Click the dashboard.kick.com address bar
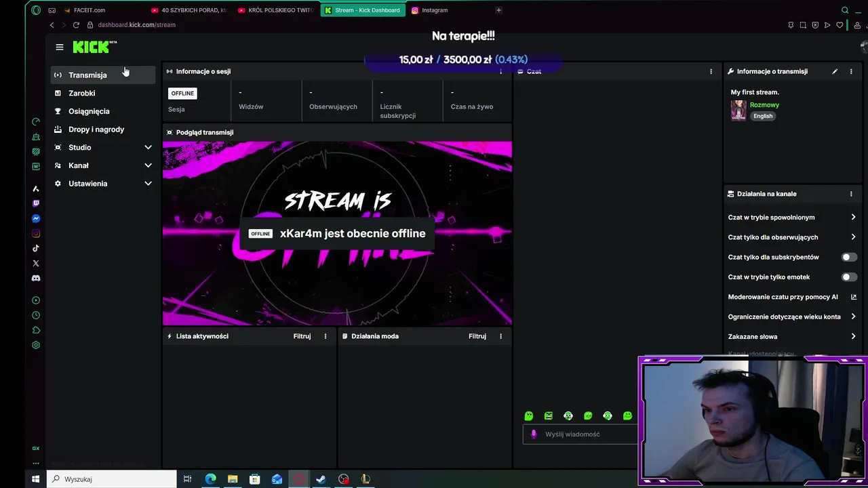This screenshot has width=868, height=488. tap(136, 25)
